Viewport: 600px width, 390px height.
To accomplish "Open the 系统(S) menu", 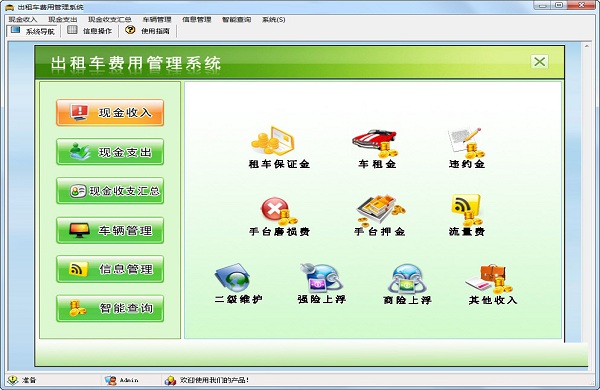I will (274, 20).
